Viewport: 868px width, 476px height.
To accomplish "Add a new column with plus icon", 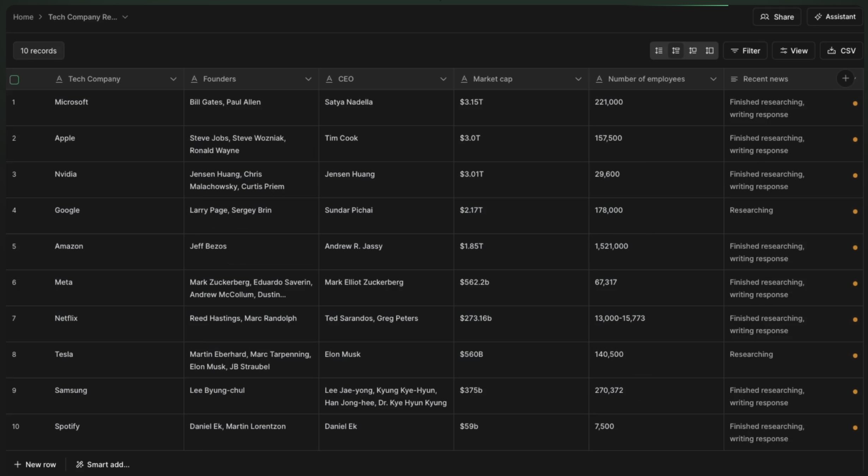I will pos(845,78).
